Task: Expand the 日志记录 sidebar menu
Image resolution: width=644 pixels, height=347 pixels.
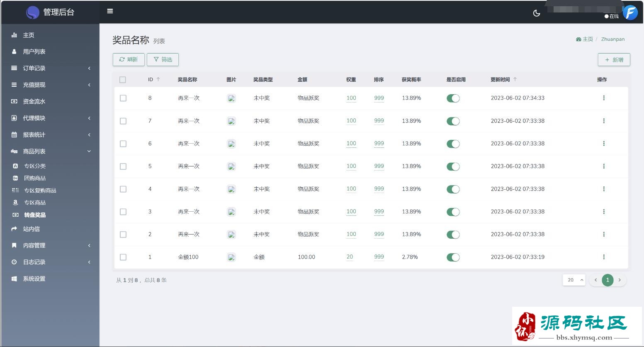Action: pyautogui.click(x=50, y=262)
